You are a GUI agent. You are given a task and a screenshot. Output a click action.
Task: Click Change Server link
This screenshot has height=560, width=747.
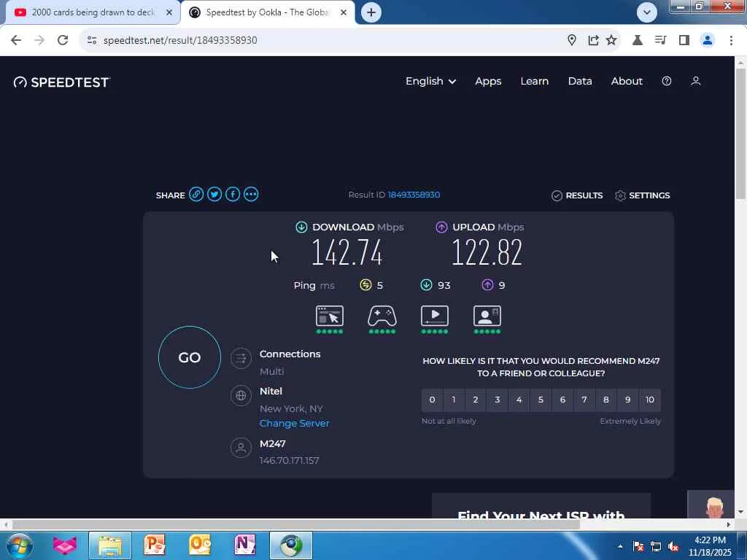(x=295, y=423)
